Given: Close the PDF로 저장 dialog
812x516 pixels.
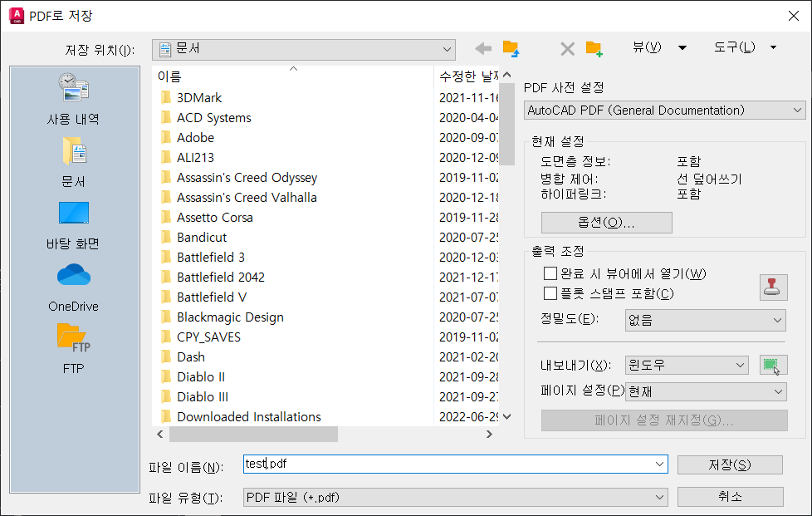Looking at the screenshot, I should point(794,16).
